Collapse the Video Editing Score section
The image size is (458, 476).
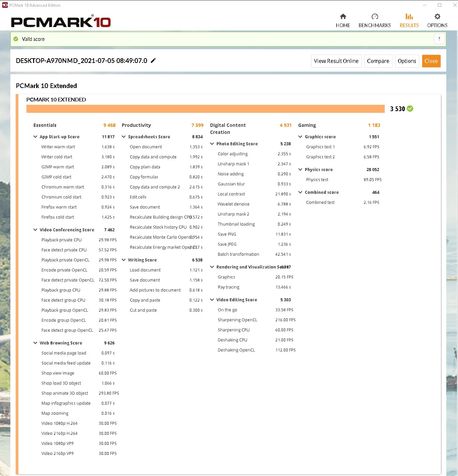(212, 300)
